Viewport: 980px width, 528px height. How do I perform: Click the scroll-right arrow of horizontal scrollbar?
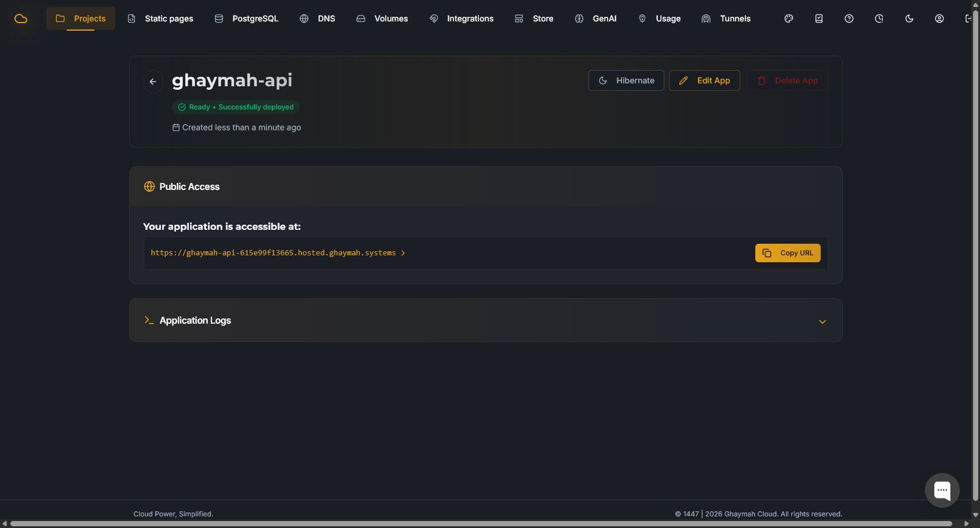point(966,524)
